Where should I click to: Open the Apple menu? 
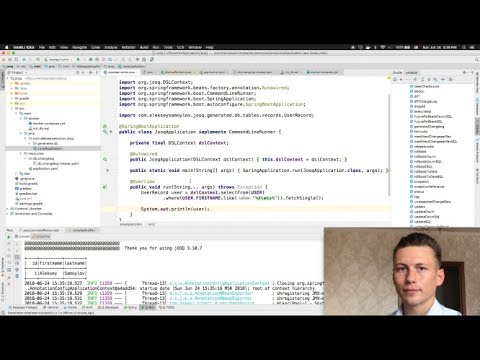[7, 47]
